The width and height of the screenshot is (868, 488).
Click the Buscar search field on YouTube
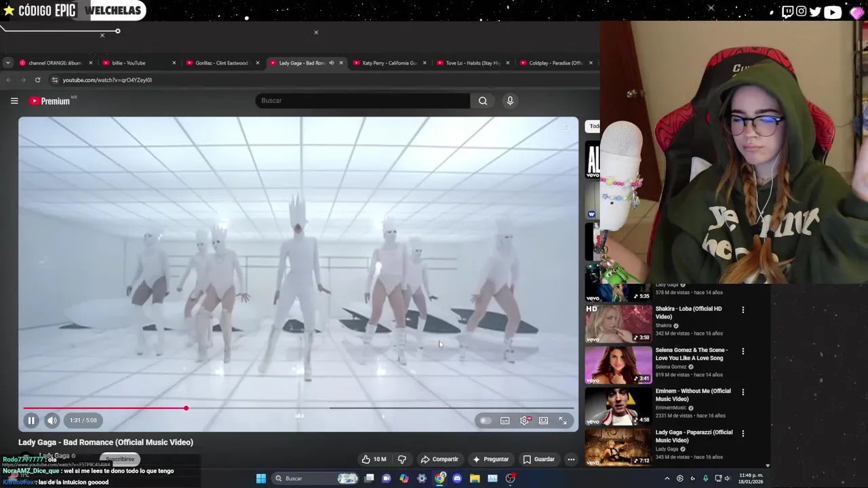(363, 101)
